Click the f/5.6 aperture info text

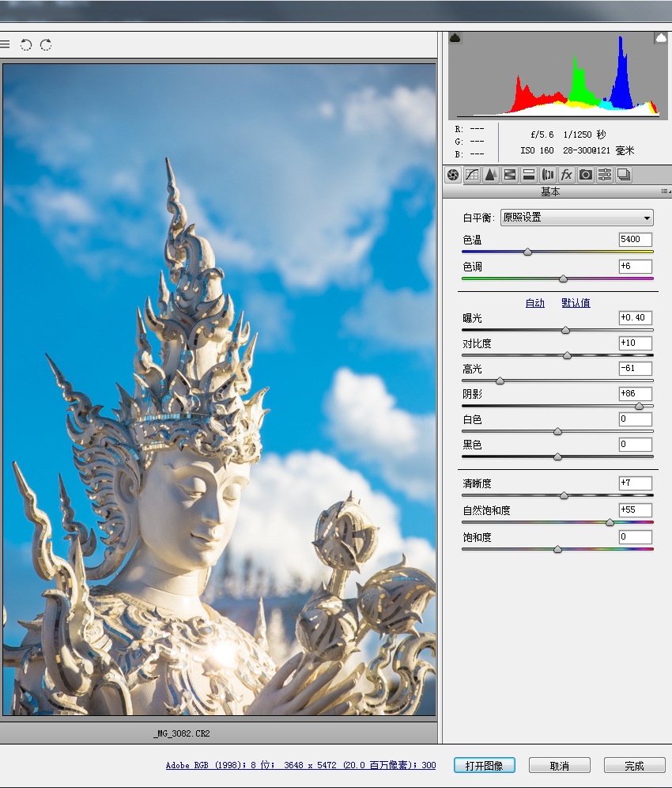[542, 134]
